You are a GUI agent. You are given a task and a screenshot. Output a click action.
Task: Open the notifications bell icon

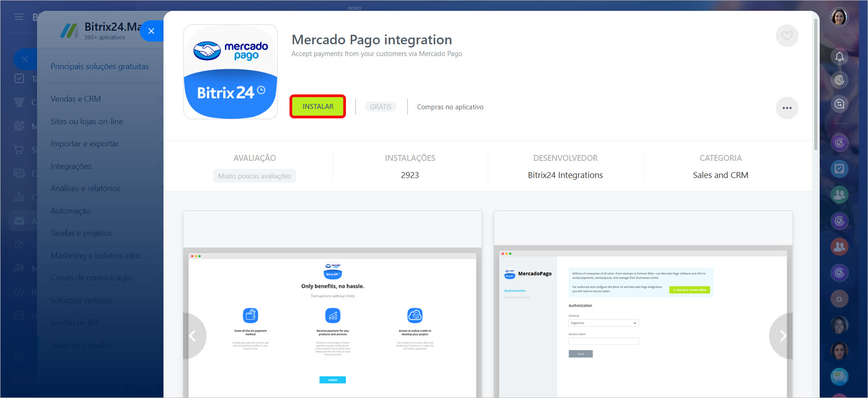[x=839, y=57]
